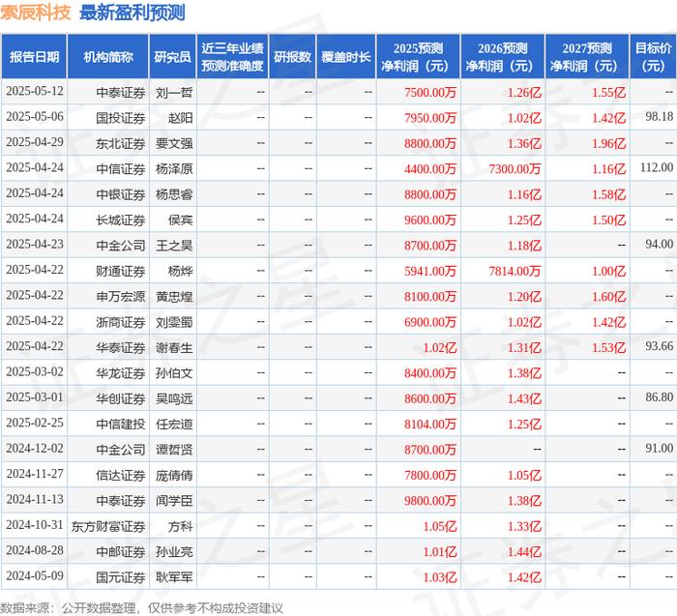Click the 2025预测净利润 column header
Screen dimensions: 677x616
(x=418, y=56)
